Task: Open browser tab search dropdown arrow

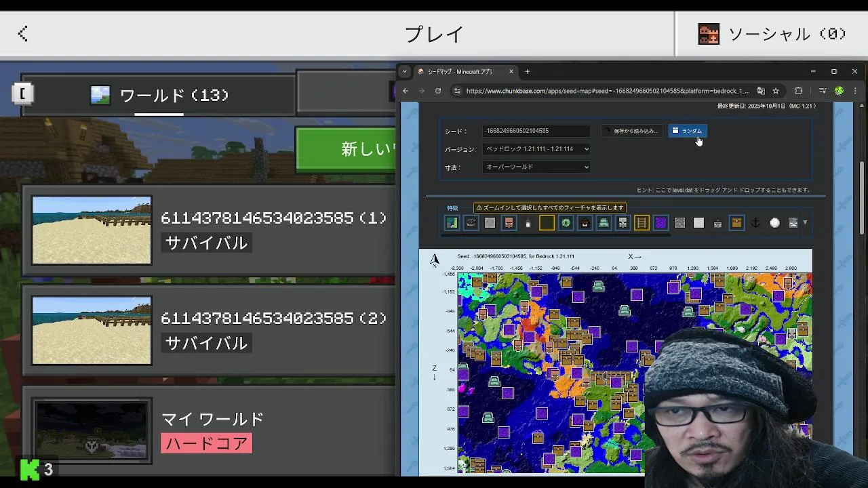Action: point(405,71)
